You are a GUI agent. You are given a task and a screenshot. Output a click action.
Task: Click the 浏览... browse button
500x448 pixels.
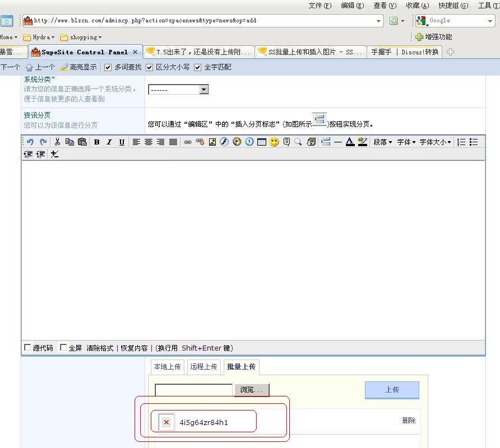[x=252, y=390]
